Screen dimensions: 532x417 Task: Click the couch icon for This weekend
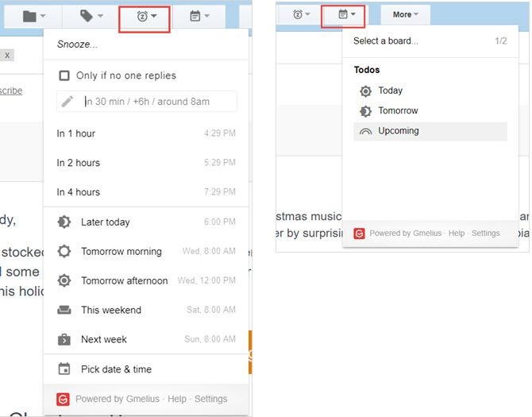64,310
